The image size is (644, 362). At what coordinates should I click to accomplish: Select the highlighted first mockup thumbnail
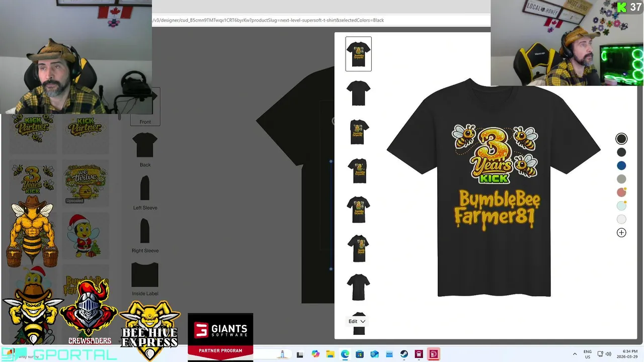point(358,54)
